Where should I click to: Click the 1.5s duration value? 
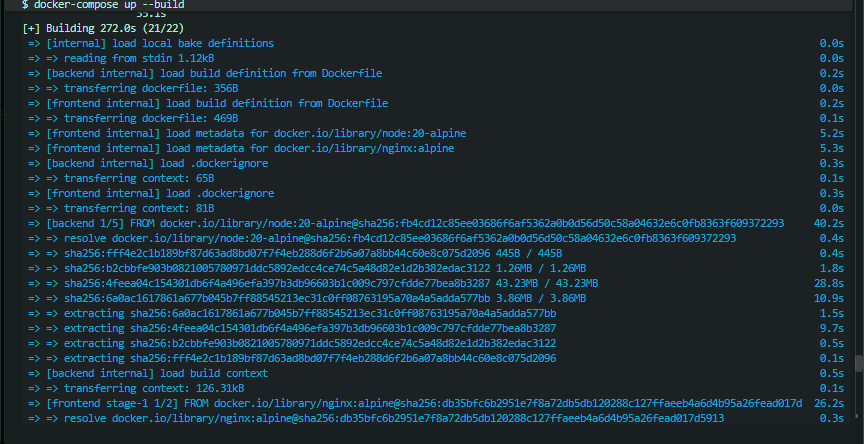[x=832, y=313]
